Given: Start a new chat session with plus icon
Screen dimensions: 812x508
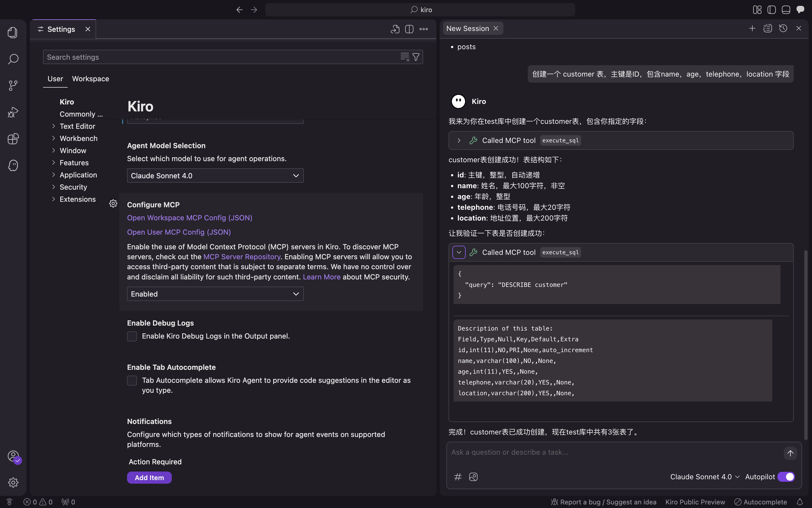Looking at the screenshot, I should tap(752, 28).
